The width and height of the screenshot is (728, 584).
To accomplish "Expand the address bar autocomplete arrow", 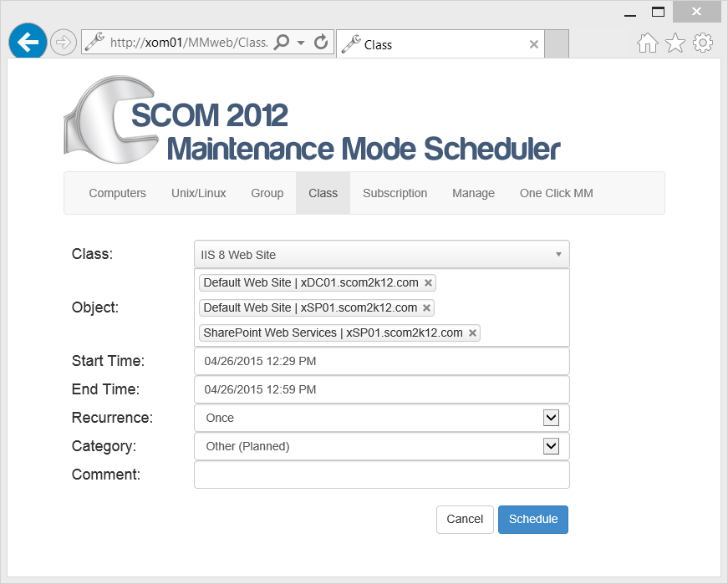I will coord(300,43).
